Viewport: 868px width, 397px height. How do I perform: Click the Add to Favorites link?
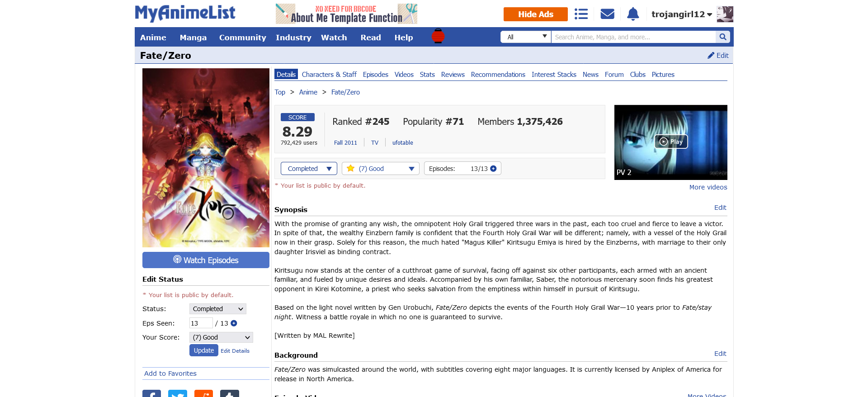[x=170, y=373]
